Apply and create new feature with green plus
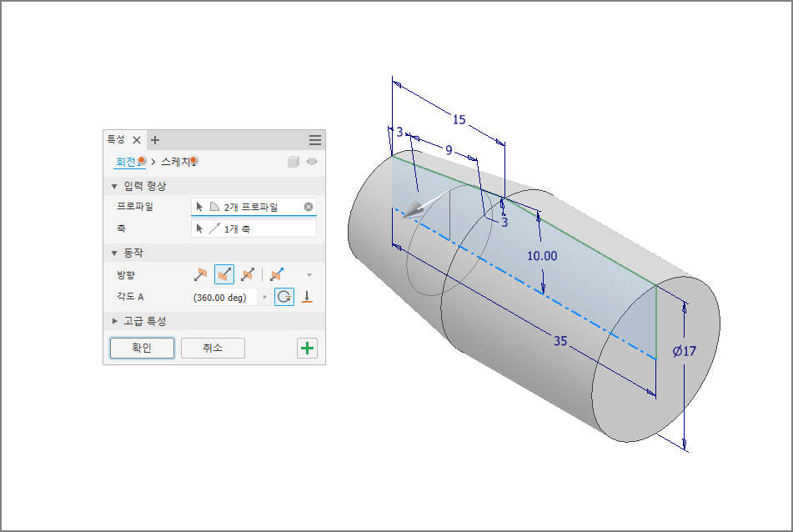The image size is (793, 532). coord(307,348)
